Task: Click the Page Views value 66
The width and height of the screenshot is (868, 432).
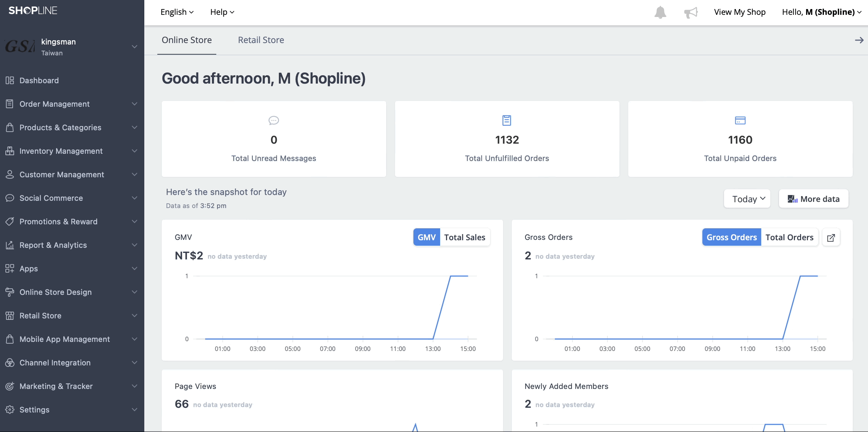Action: (x=182, y=404)
